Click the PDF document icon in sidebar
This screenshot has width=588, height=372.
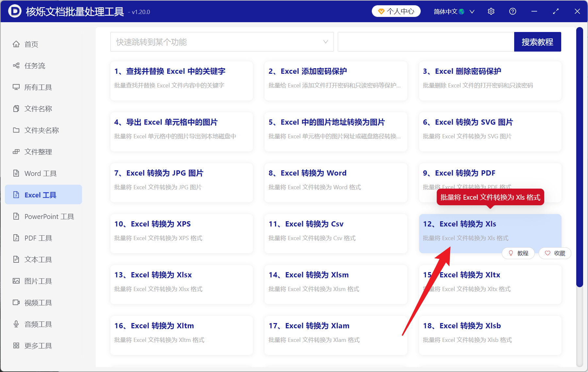tap(16, 238)
